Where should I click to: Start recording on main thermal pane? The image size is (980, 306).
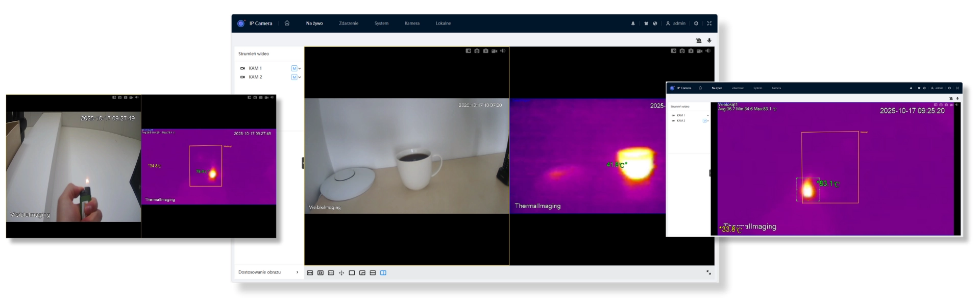pos(699,51)
